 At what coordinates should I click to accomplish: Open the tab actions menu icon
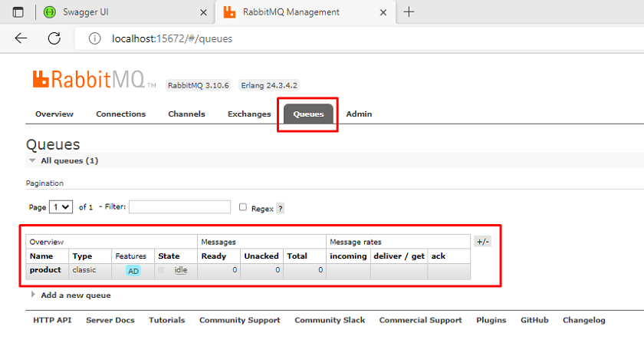tap(18, 12)
